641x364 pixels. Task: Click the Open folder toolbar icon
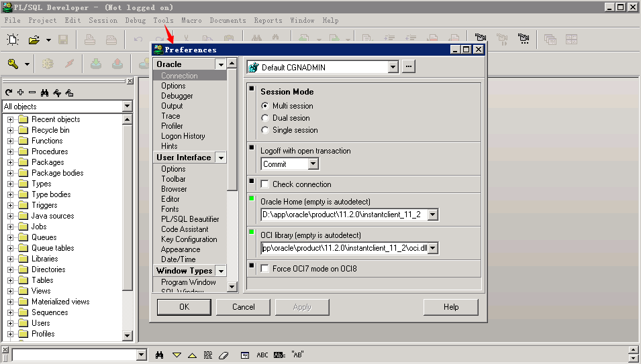pos(34,40)
